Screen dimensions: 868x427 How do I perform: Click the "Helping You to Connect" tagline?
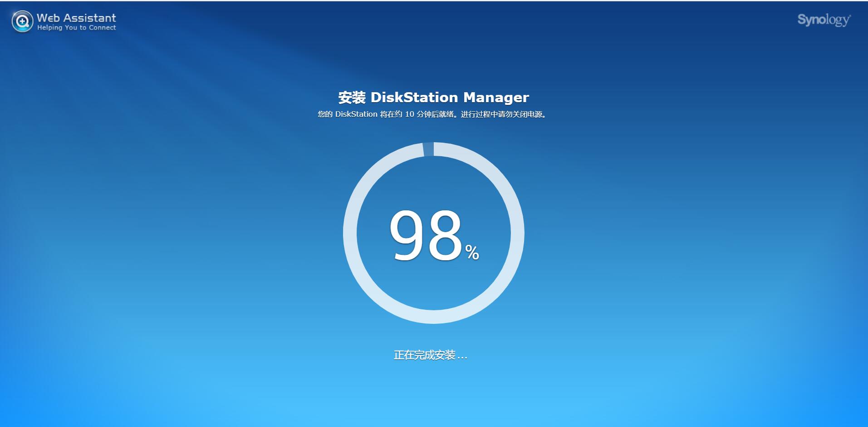tap(76, 28)
